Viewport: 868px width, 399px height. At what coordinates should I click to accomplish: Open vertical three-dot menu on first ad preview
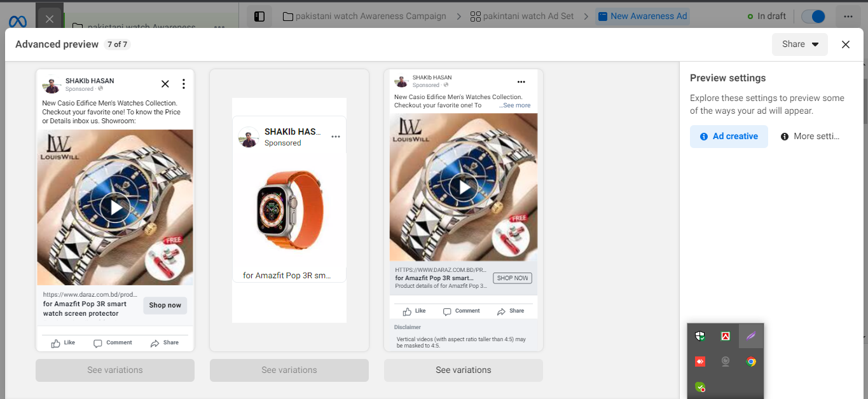[x=184, y=84]
